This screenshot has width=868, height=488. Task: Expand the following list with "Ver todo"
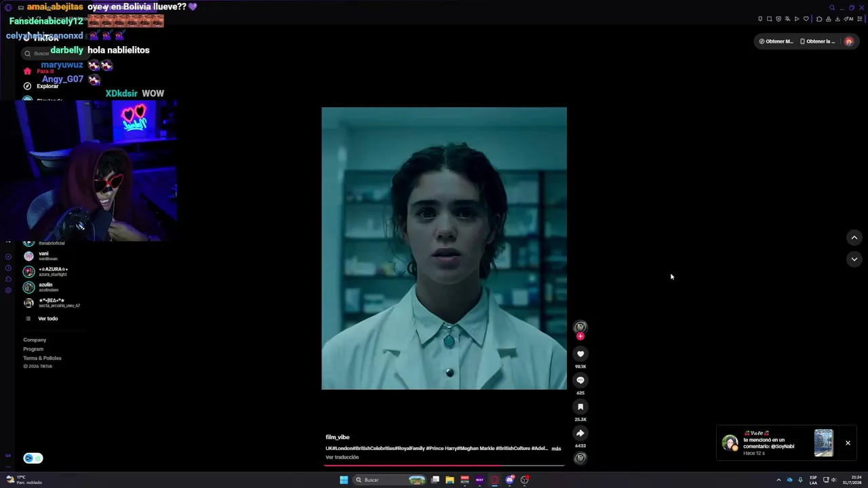coord(47,319)
